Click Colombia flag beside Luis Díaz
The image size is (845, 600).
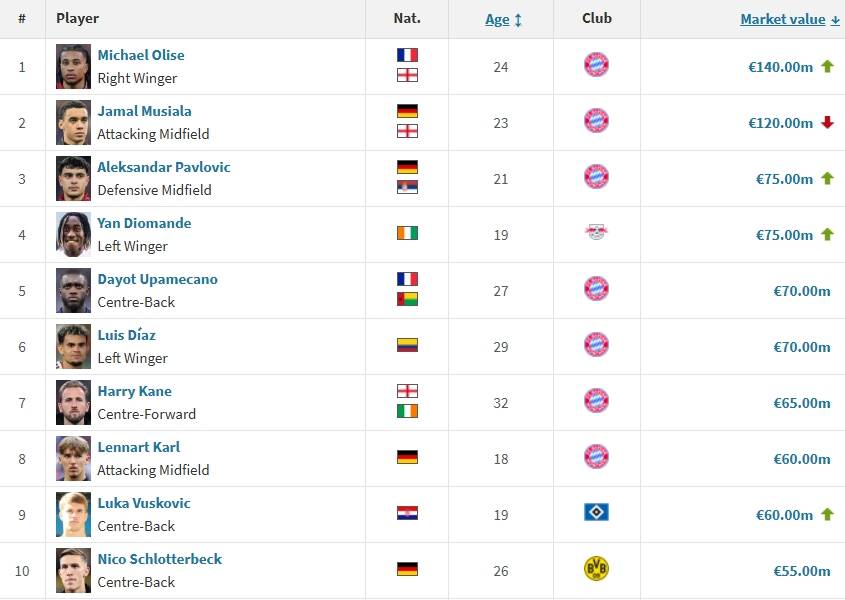[407, 345]
